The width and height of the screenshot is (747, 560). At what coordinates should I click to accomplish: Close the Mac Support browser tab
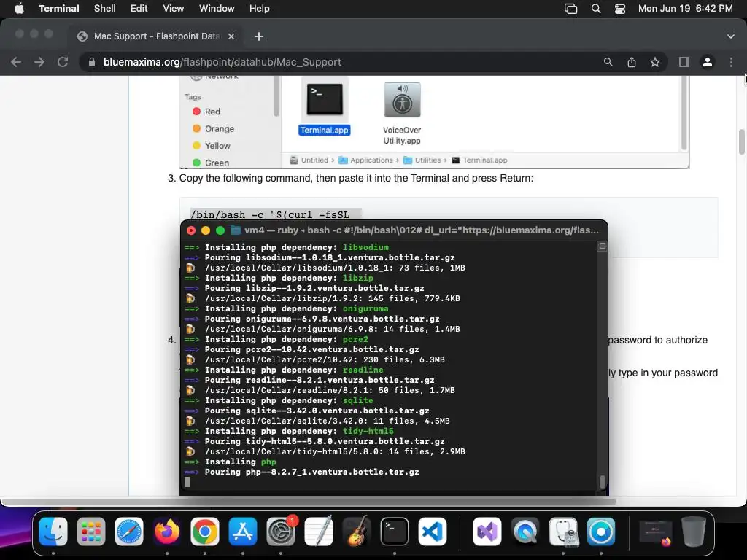click(x=231, y=36)
